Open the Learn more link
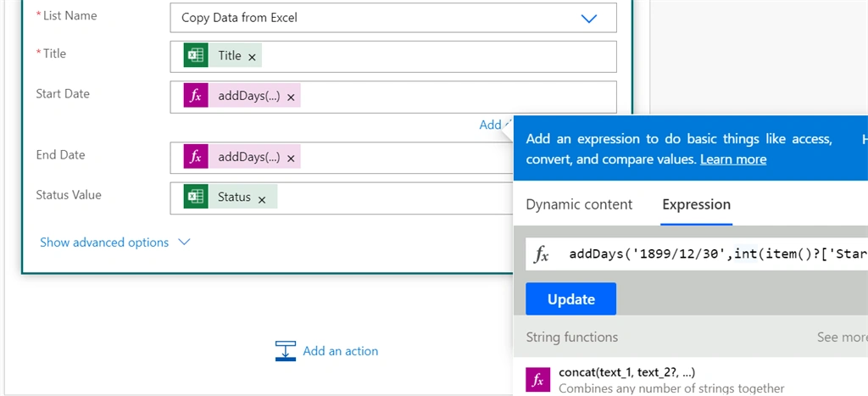 [733, 159]
